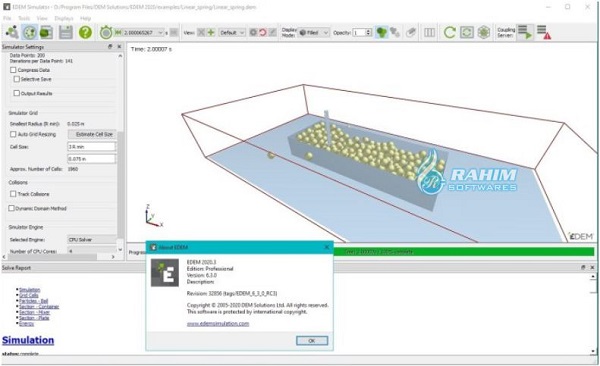600x366 pixels.
Task: Click the Estimate Cell Size button
Action: click(x=92, y=134)
